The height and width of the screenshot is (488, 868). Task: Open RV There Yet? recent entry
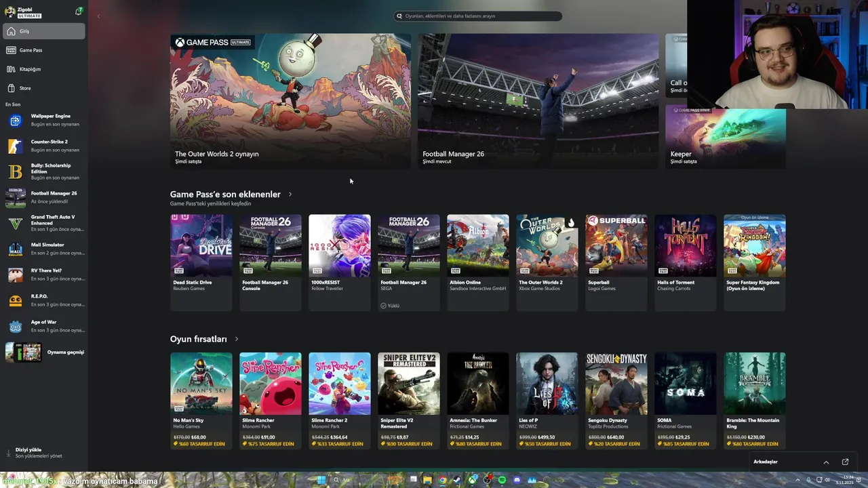[x=44, y=274]
